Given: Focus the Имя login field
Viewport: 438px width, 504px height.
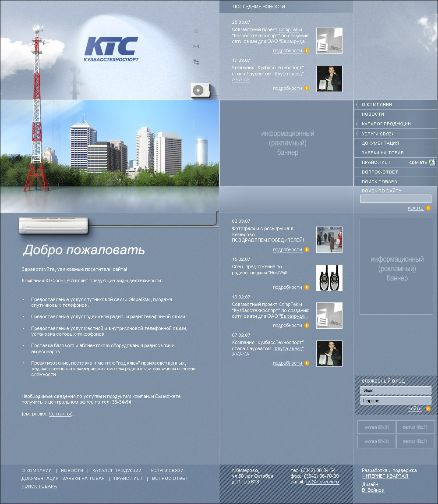Looking at the screenshot, I should (396, 390).
